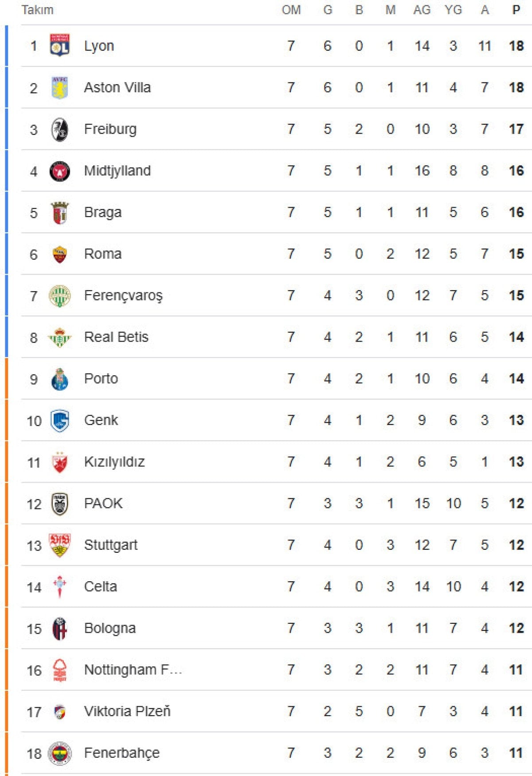Select the Viktoria Plzeň team name

tap(127, 711)
